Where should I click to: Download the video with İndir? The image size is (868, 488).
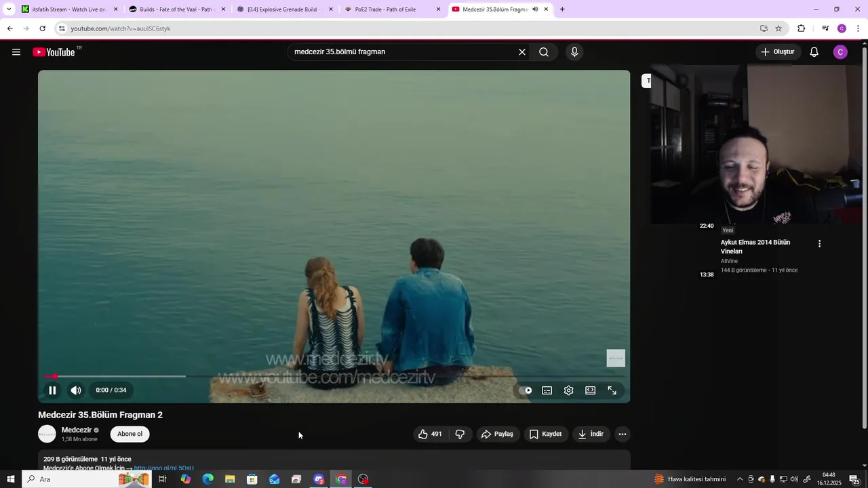pos(591,434)
